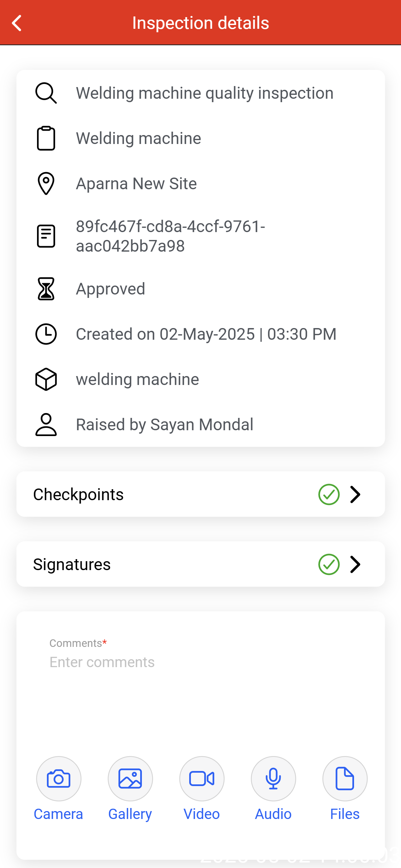Tap the Aparna New Site location text
This screenshot has height=868, width=401.
(136, 183)
